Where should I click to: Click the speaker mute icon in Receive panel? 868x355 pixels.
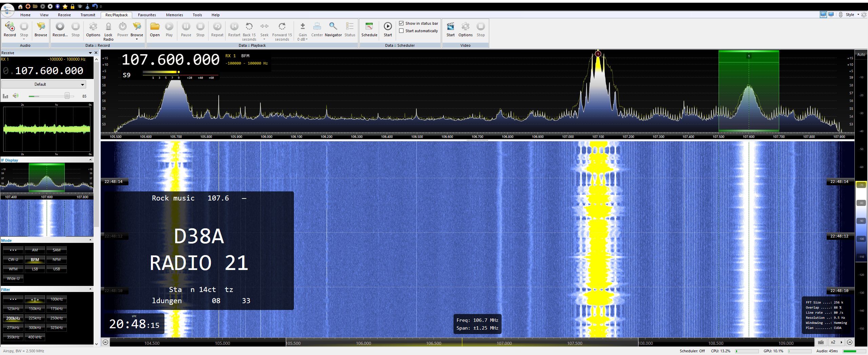coord(15,96)
